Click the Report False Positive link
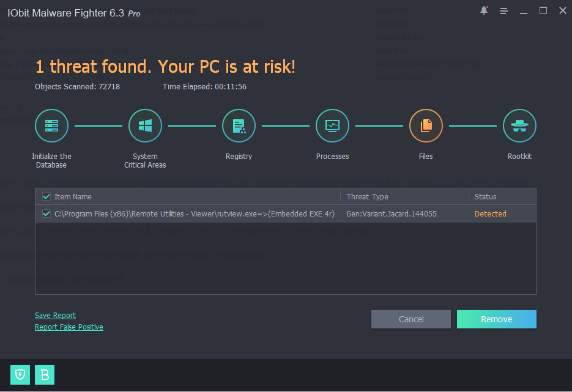 (x=69, y=327)
